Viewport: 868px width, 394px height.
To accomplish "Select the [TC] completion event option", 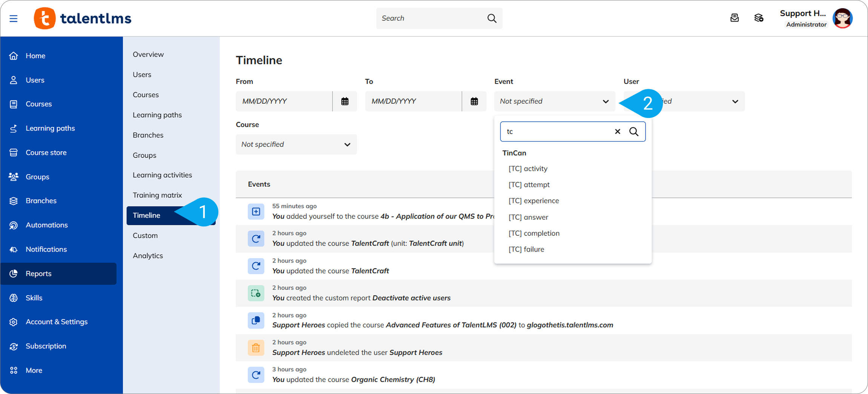I will point(534,233).
